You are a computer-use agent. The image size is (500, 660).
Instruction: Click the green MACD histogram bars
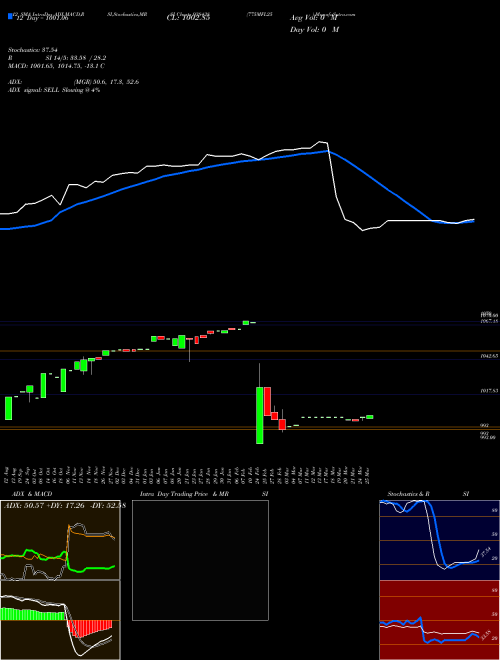pos(33,614)
